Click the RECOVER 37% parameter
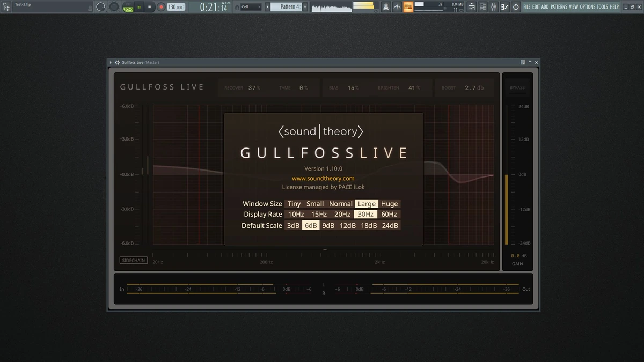Image resolution: width=644 pixels, height=362 pixels. tap(243, 87)
